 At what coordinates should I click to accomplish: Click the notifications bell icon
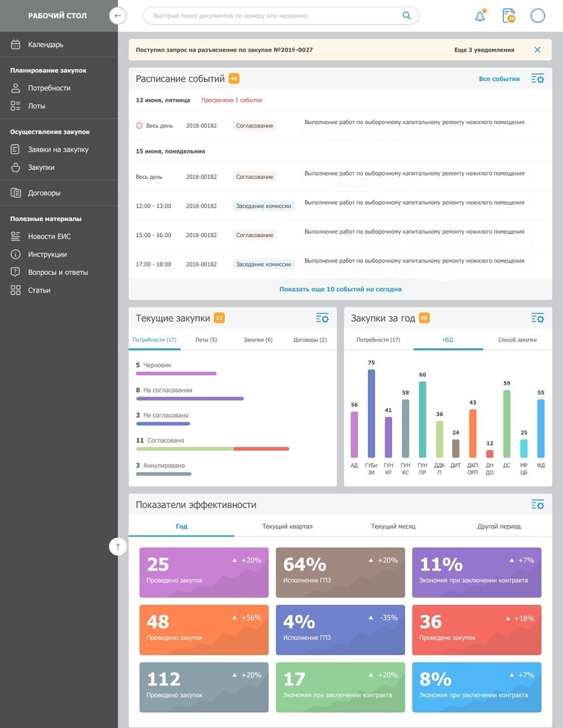tap(480, 16)
